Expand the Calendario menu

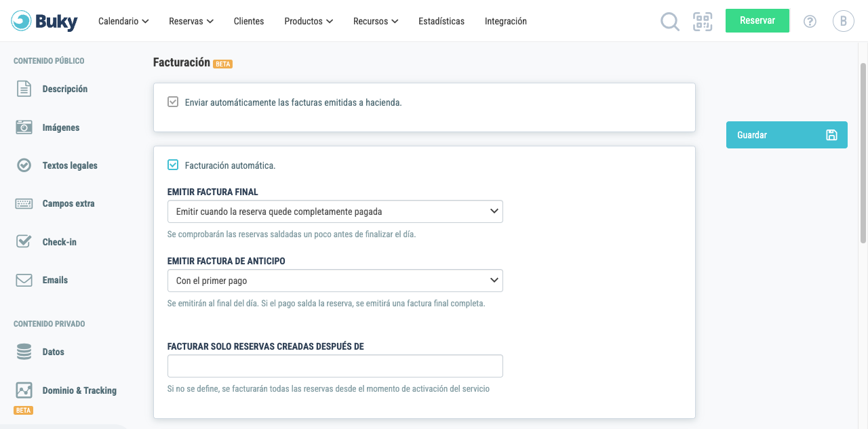click(x=123, y=21)
